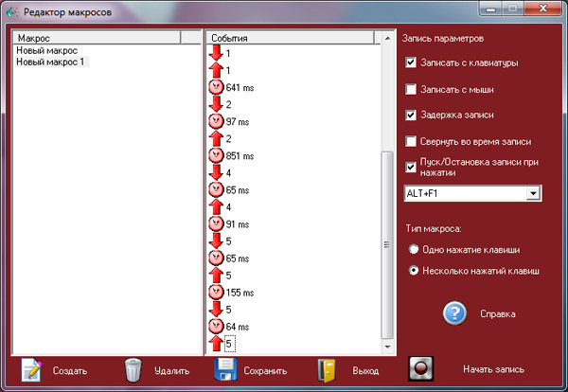568x392 pixels.
Task: Click the clock icon beside 64 ms
Action: tap(216, 327)
